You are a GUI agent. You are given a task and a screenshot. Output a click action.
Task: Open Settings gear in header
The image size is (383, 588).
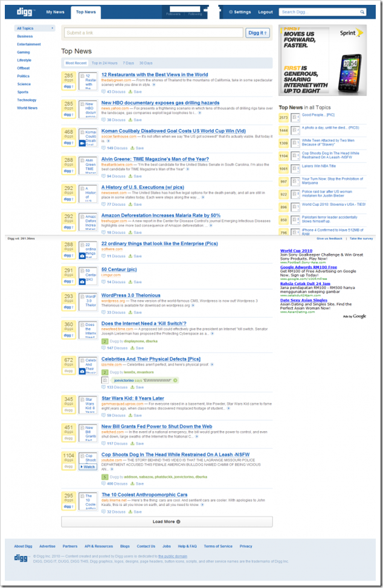tap(240, 12)
